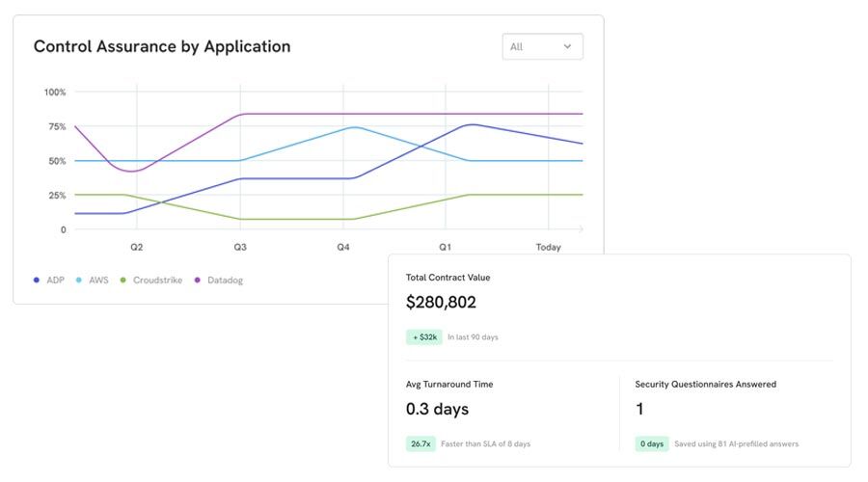868x482 pixels.
Task: Select the Q1 axis label
Action: [446, 248]
